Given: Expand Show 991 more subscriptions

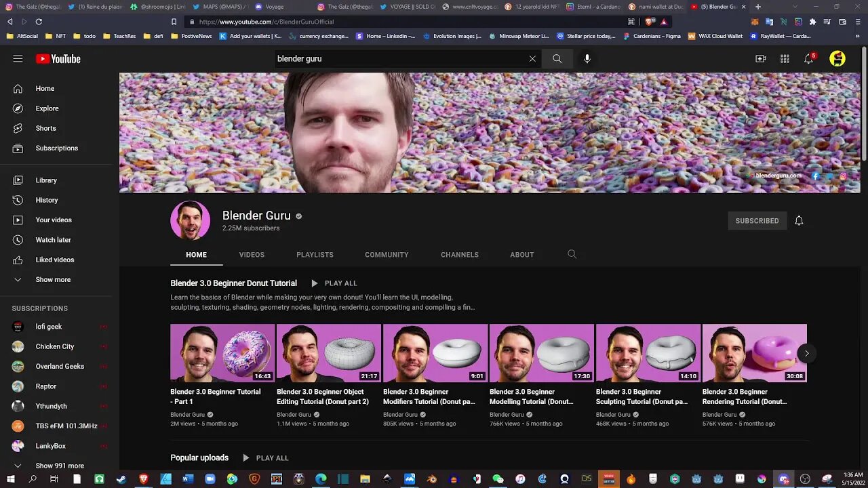Looking at the screenshot, I should pyautogui.click(x=60, y=466).
